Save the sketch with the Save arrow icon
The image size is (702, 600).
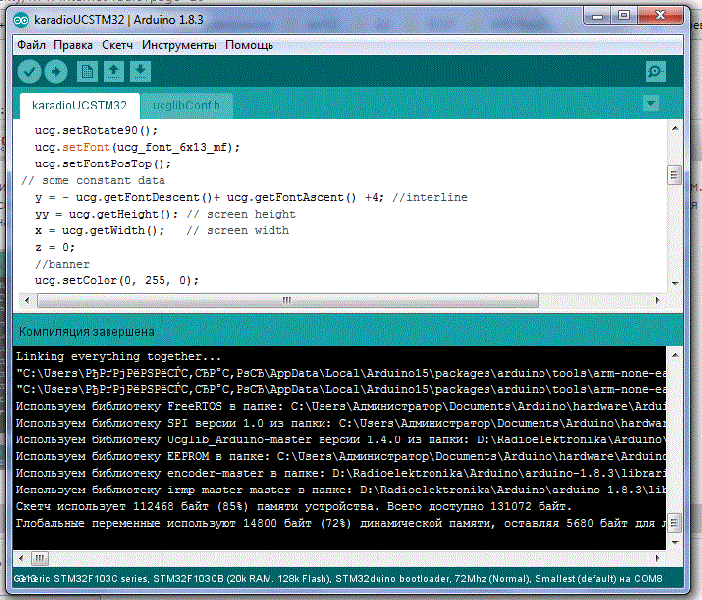point(141,72)
